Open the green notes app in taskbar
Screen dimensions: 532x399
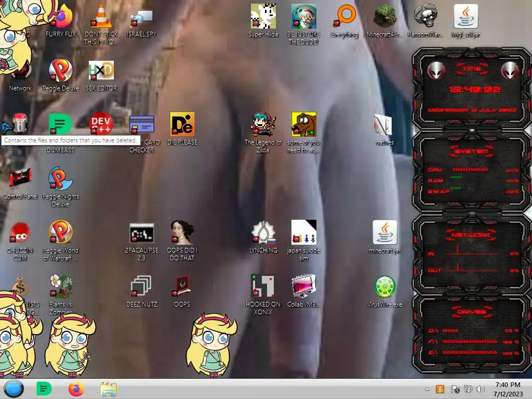[44, 389]
